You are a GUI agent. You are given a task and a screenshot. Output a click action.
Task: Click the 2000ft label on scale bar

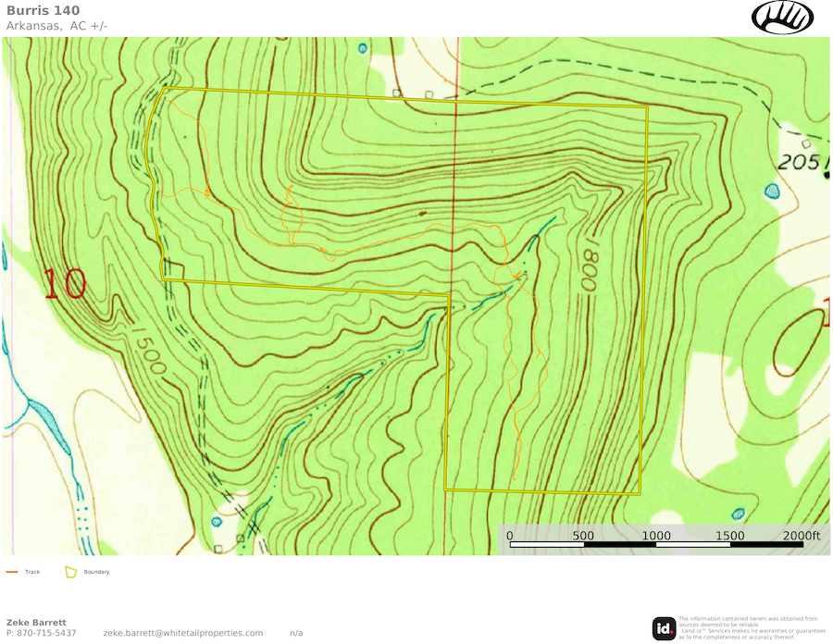click(x=802, y=536)
